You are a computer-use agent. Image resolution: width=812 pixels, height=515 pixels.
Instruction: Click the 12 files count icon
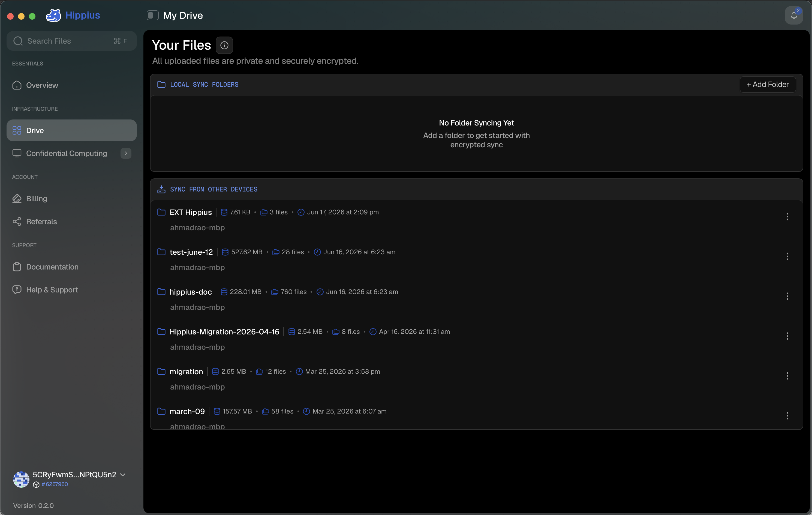point(259,371)
